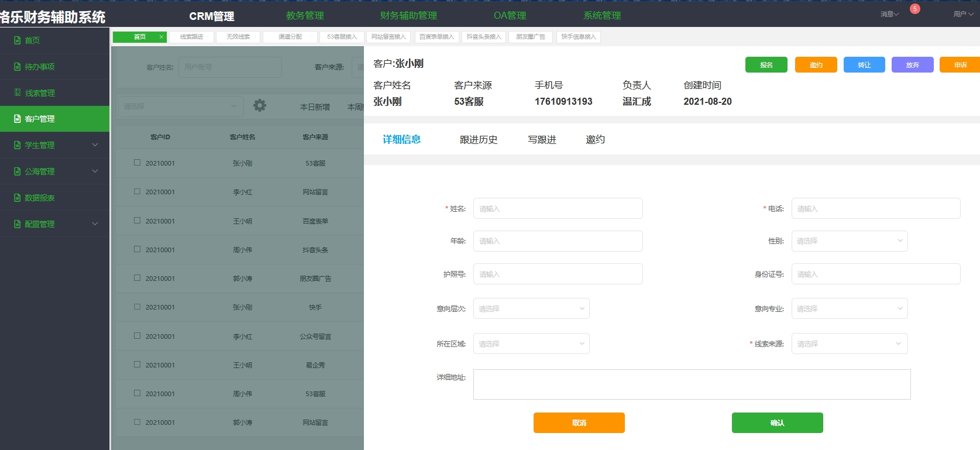
Task: Focus the 姓名 input field
Action: 558,208
